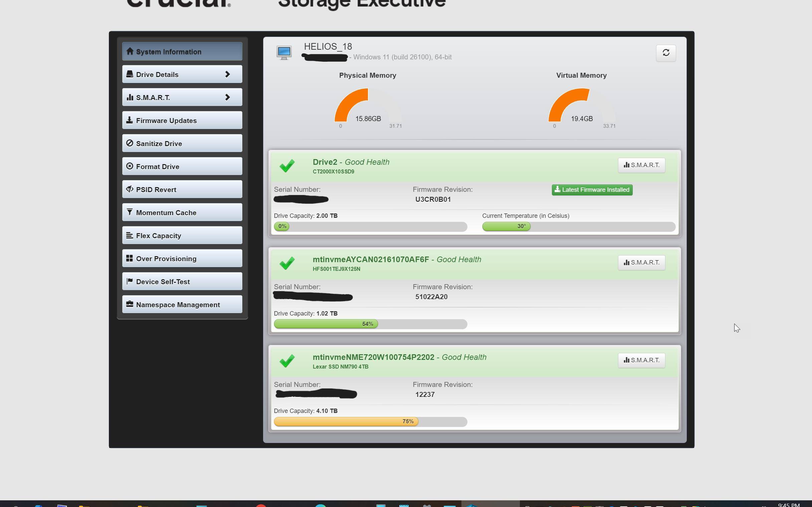Select Flex Capacity in the sidebar
The width and height of the screenshot is (812, 507).
pos(182,235)
